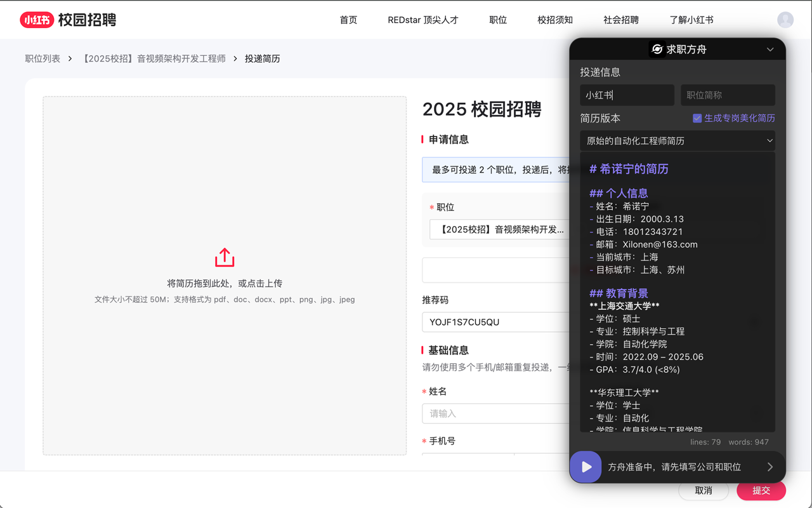Viewport: 812px width, 508px height.
Task: Click the 求职方舟 logo icon in the panel header
Action: [657, 49]
